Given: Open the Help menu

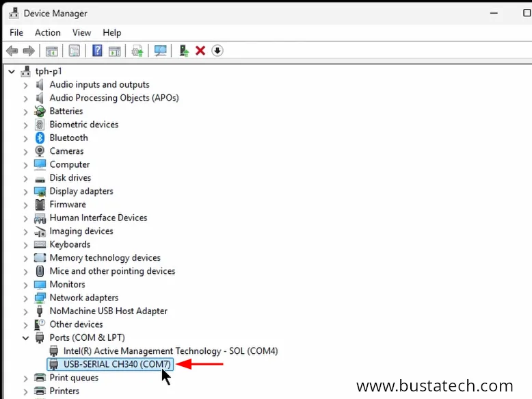Looking at the screenshot, I should pos(111,33).
